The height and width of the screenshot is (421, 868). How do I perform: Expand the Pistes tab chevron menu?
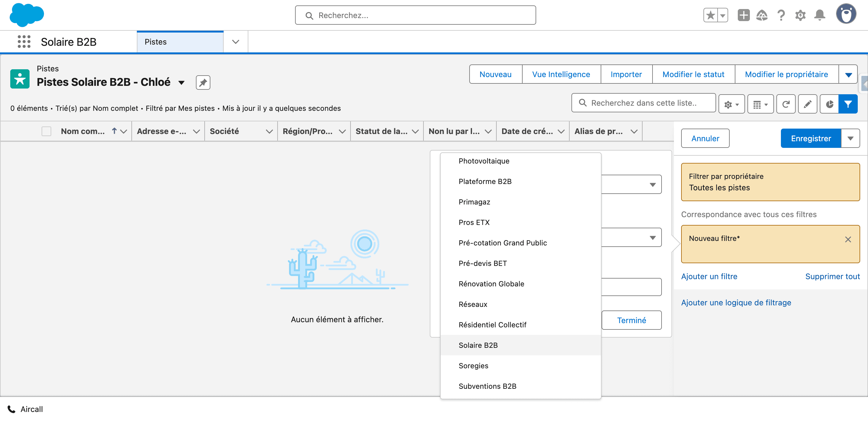pos(235,42)
